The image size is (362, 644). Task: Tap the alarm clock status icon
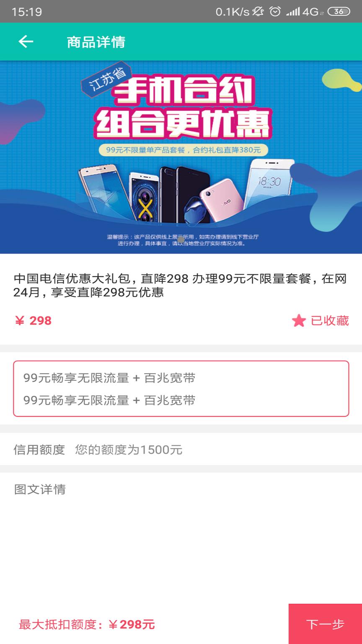click(x=275, y=12)
